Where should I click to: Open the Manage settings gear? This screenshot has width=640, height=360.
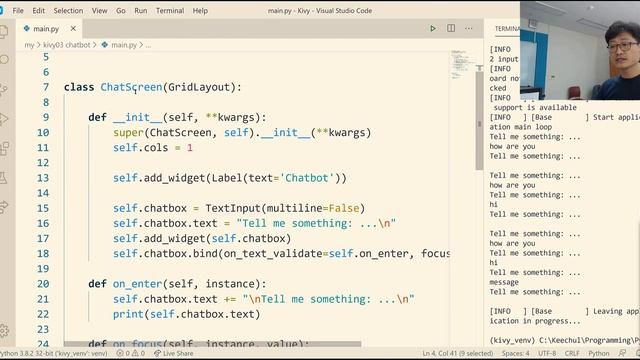point(4,330)
